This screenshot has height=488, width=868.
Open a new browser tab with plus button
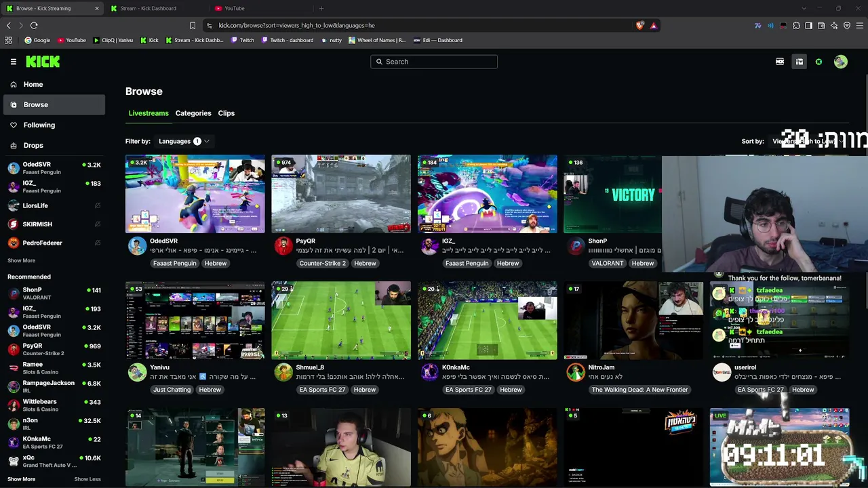(321, 8)
